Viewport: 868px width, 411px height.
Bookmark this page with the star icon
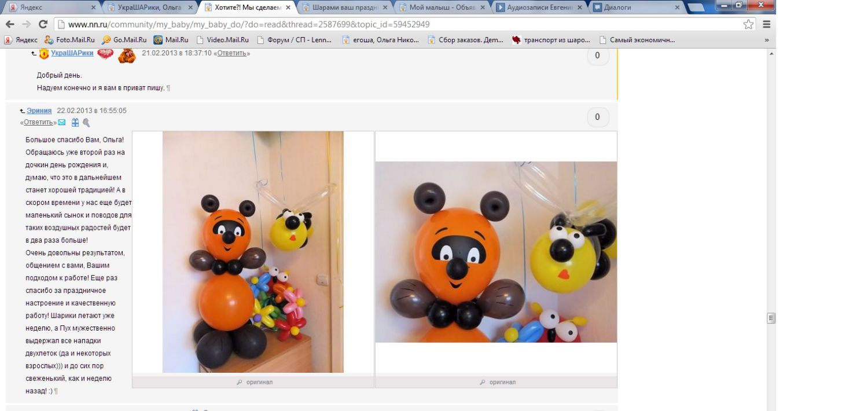point(748,24)
